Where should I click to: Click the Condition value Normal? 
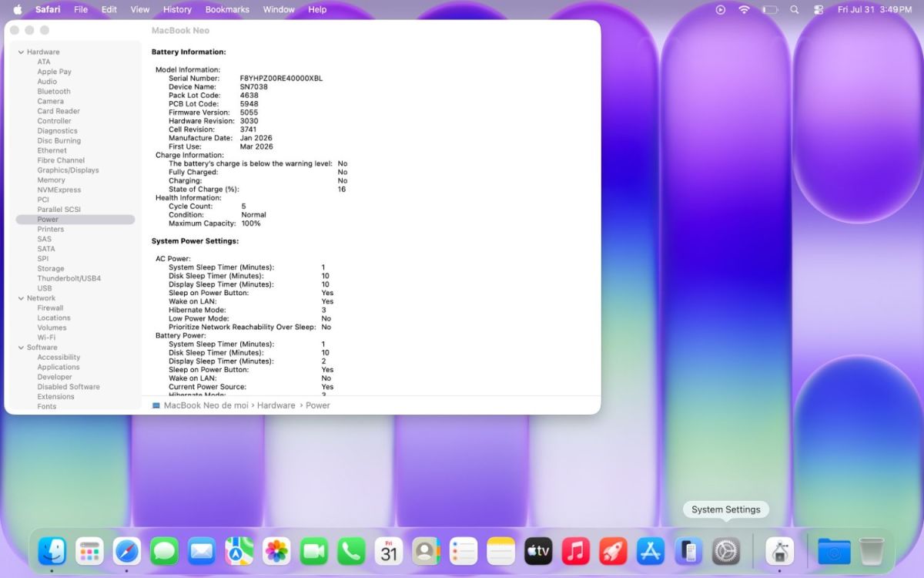tap(254, 215)
